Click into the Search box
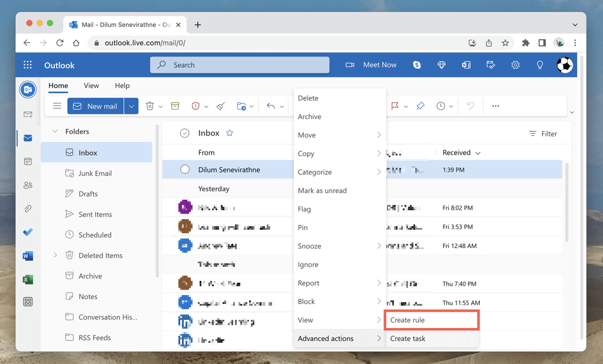This screenshot has width=603, height=364. coord(239,65)
